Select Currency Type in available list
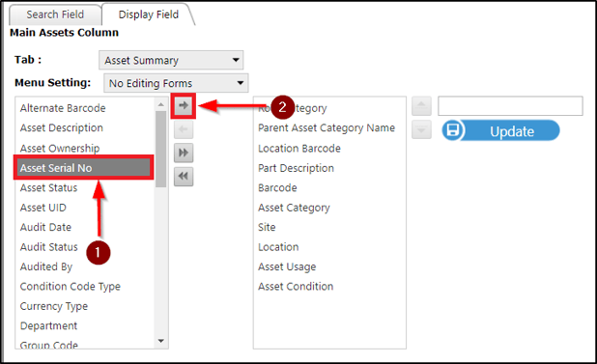The width and height of the screenshot is (597, 364). pyautogui.click(x=54, y=307)
